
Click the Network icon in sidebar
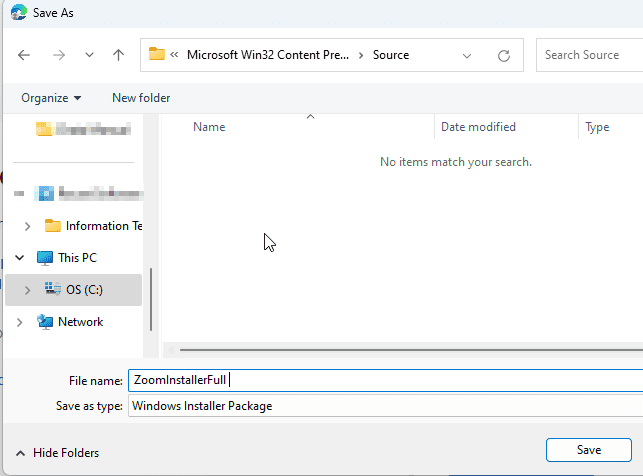[x=45, y=322]
